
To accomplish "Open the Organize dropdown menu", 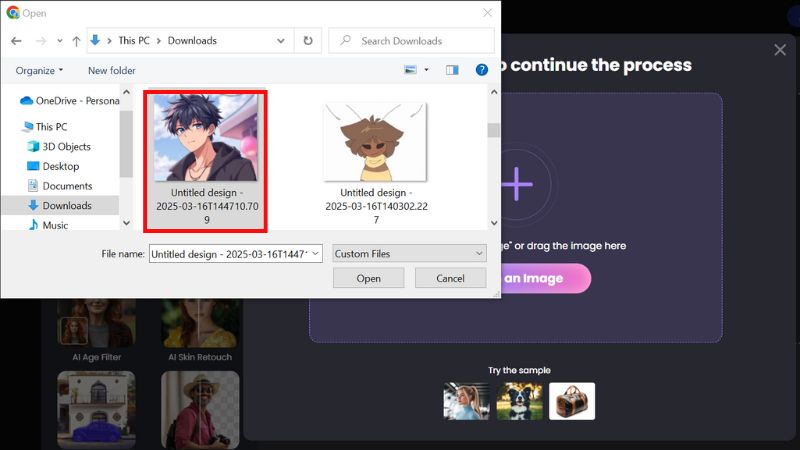I will pos(39,71).
